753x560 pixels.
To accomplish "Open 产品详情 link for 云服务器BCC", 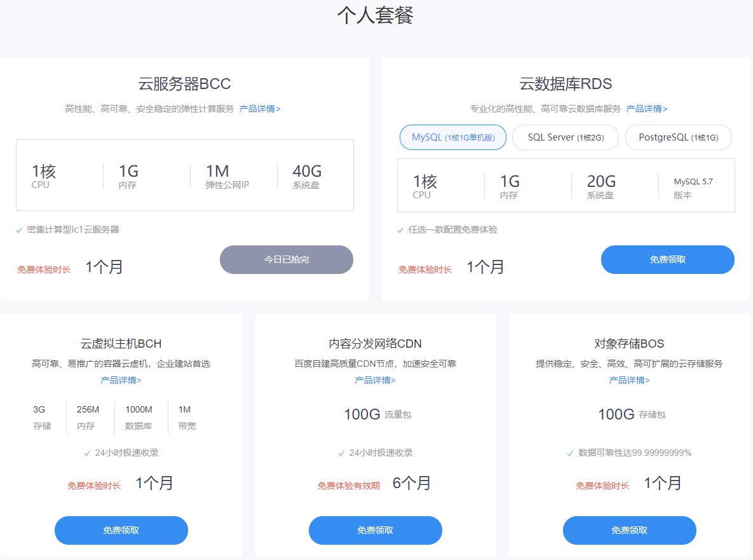I will pyautogui.click(x=259, y=109).
